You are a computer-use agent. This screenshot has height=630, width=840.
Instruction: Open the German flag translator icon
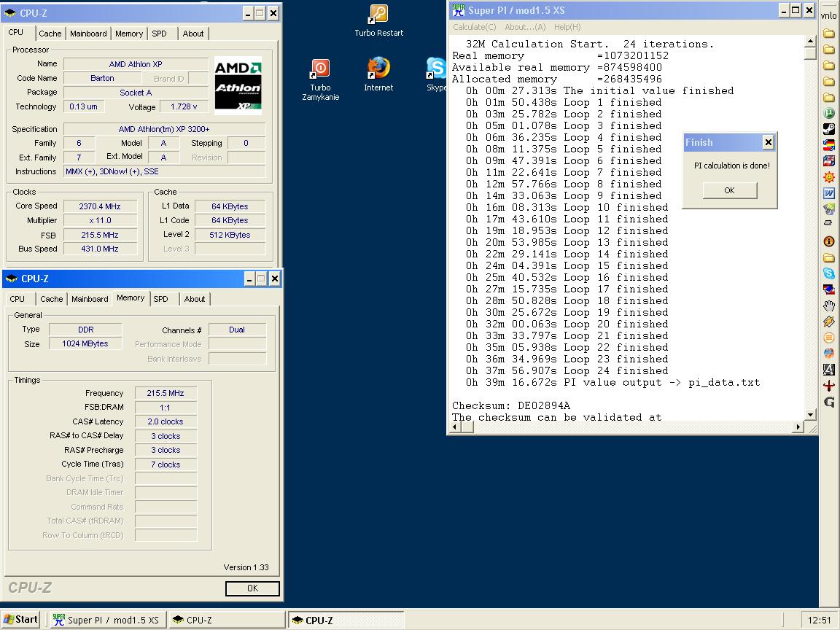[829, 144]
